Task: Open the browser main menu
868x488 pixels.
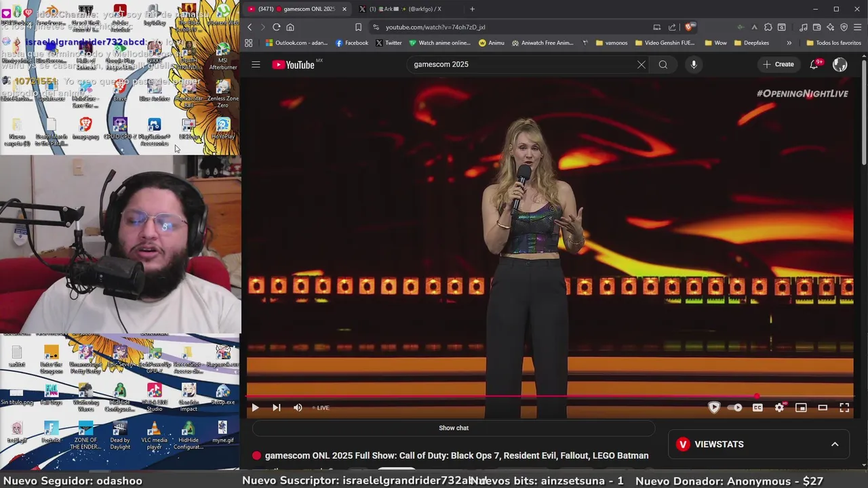Action: point(858,27)
